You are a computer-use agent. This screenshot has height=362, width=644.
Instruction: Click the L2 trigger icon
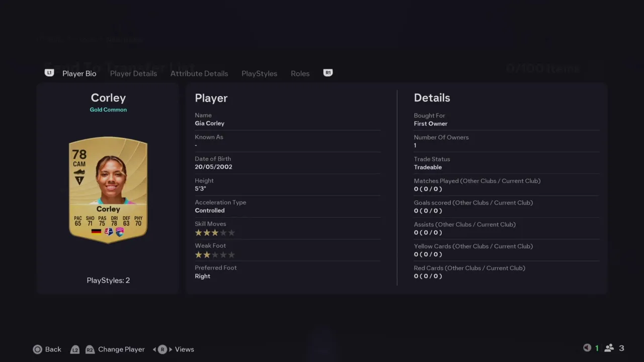[75, 349]
